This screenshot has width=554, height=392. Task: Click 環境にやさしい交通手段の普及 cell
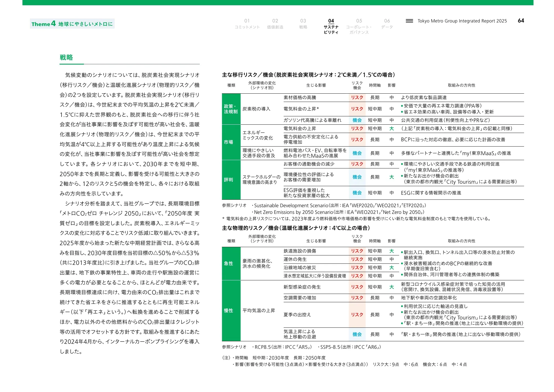(x=259, y=153)
